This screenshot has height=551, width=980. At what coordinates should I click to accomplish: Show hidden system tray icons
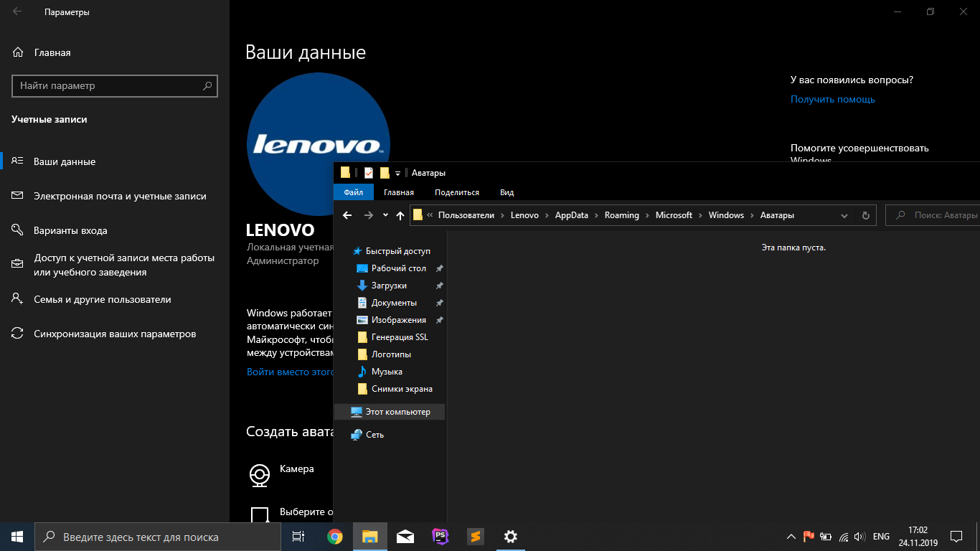(791, 537)
